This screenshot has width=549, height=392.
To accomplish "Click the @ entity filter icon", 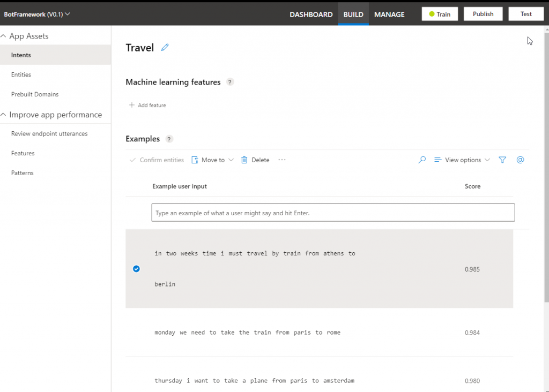I will pos(520,160).
